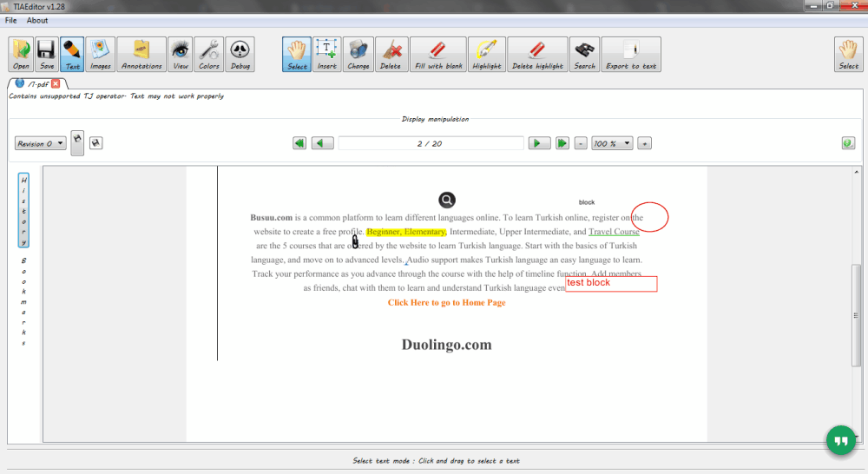Zoom out with the minus button
Image resolution: width=868 pixels, height=474 pixels.
[x=580, y=143]
